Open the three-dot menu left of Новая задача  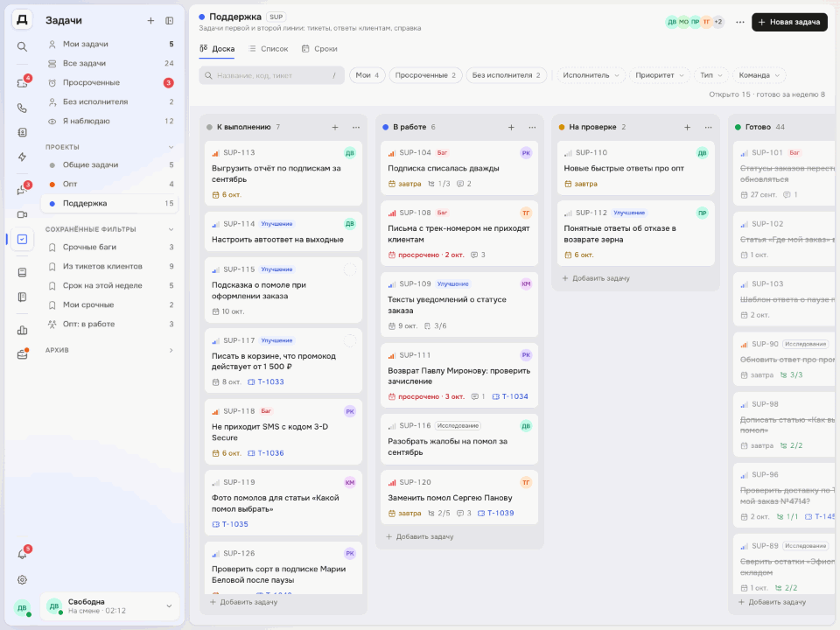(x=740, y=22)
